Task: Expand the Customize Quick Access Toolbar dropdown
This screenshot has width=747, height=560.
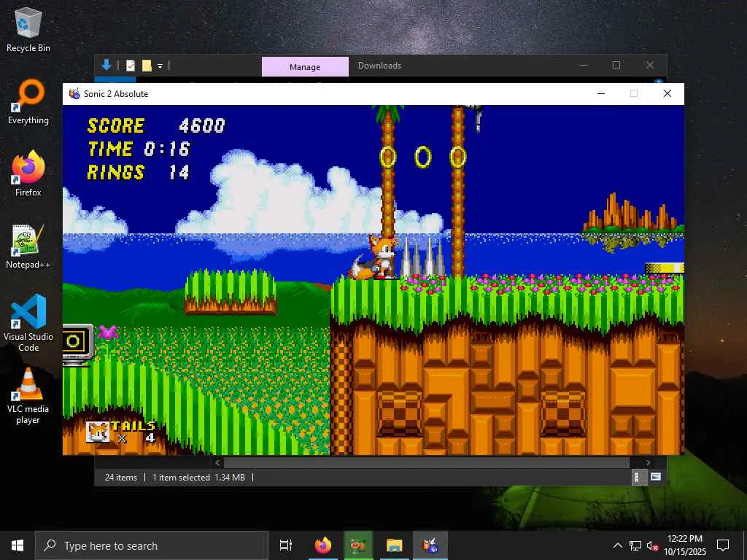Action: [160, 66]
